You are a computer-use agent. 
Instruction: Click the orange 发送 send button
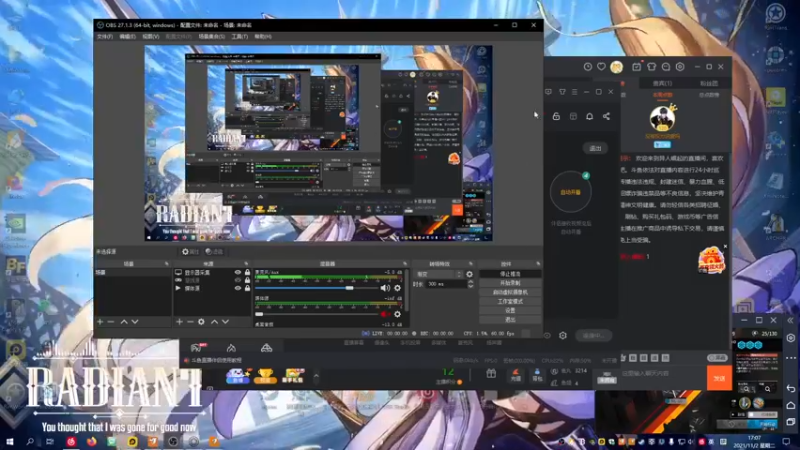pyautogui.click(x=719, y=378)
